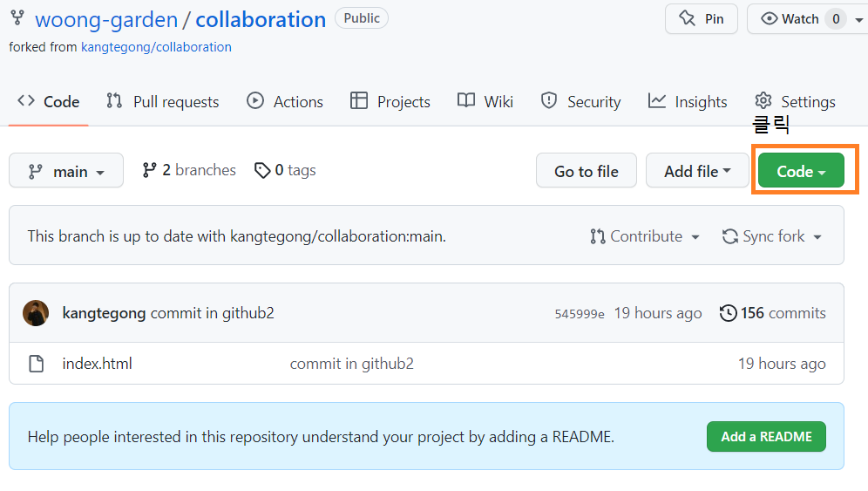The width and height of the screenshot is (868, 491).
Task: Open the repository Settings tab
Action: (x=795, y=101)
